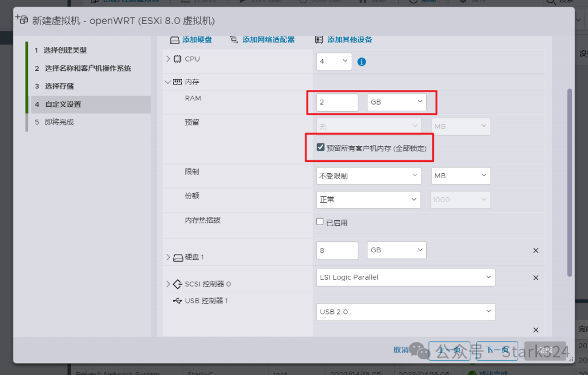Click the RAM value input field showing 2
The height and width of the screenshot is (375, 588).
[x=336, y=102]
